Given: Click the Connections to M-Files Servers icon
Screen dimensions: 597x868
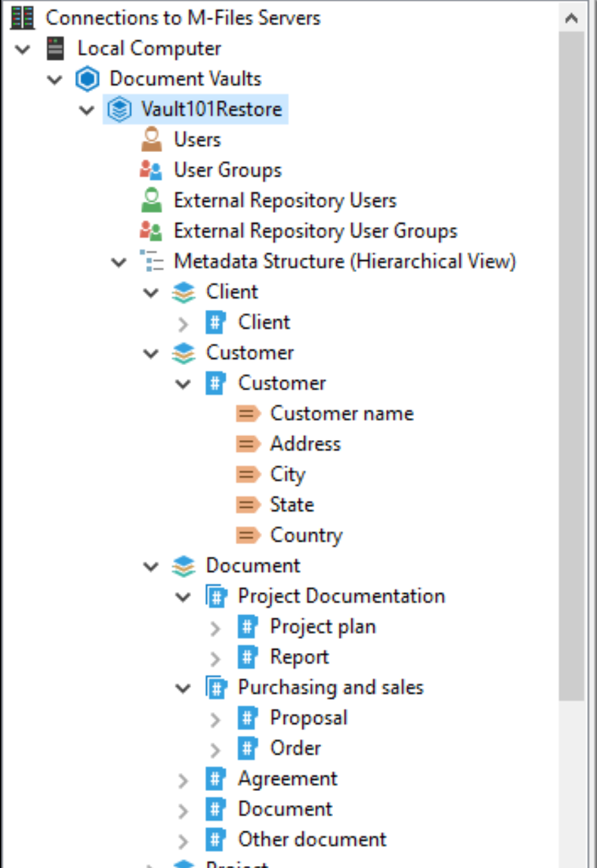Looking at the screenshot, I should (x=22, y=17).
